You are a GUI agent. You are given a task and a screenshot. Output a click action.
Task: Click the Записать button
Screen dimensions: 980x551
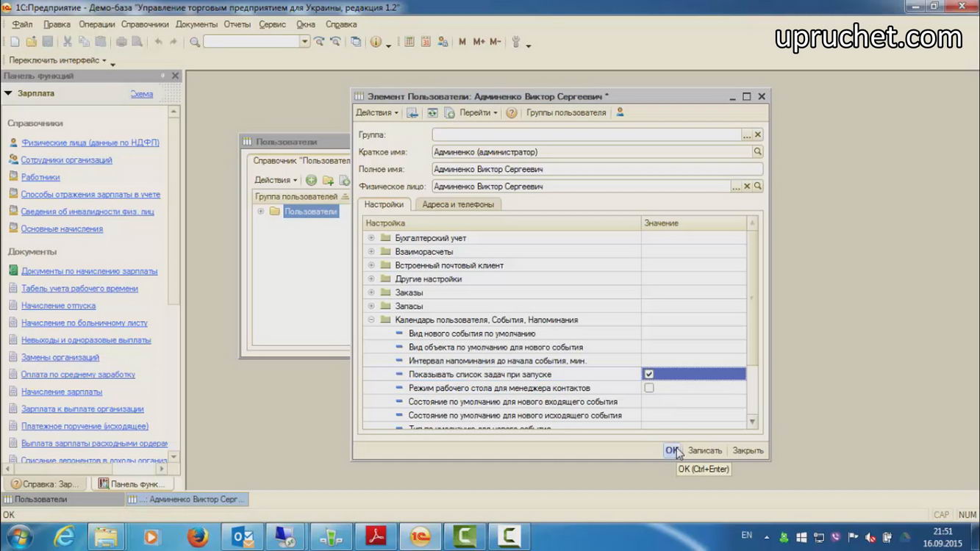(705, 450)
